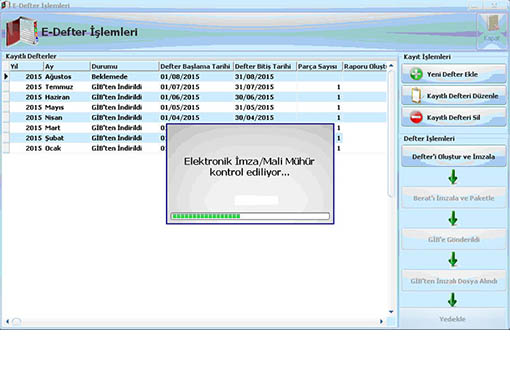Click green arrow below Defter'i Oluştur ve İmzala
Viewport: 510px width, 380px height.
coord(453,177)
